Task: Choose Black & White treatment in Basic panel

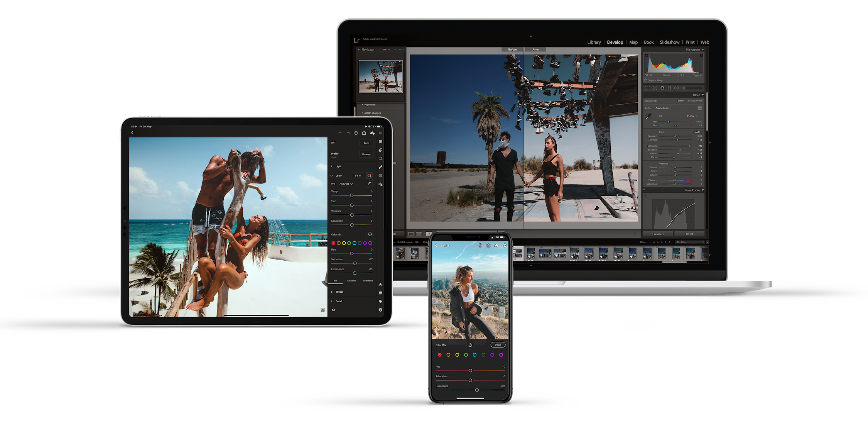Action: (695, 101)
